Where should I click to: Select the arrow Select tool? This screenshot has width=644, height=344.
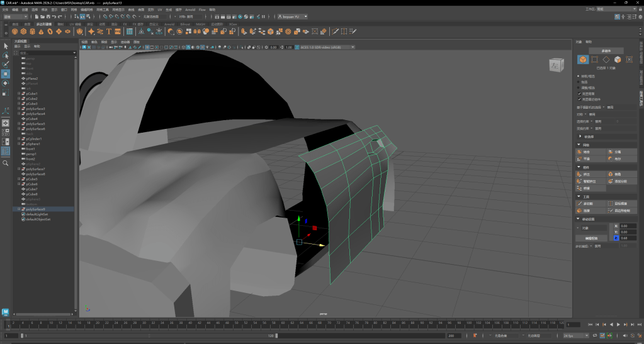tap(6, 46)
